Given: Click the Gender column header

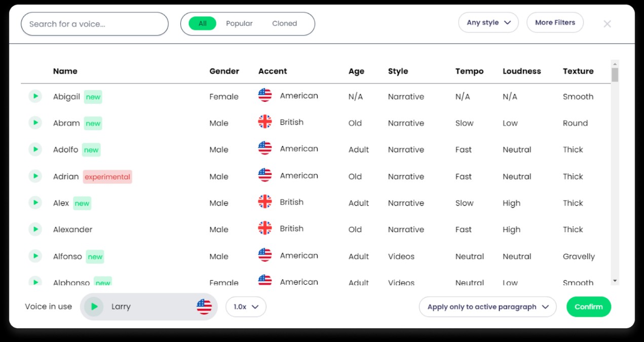Looking at the screenshot, I should click(224, 71).
